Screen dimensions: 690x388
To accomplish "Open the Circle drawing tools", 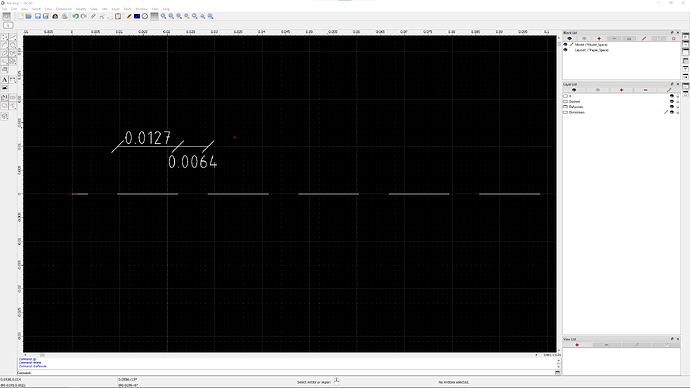I will click(x=13, y=45).
